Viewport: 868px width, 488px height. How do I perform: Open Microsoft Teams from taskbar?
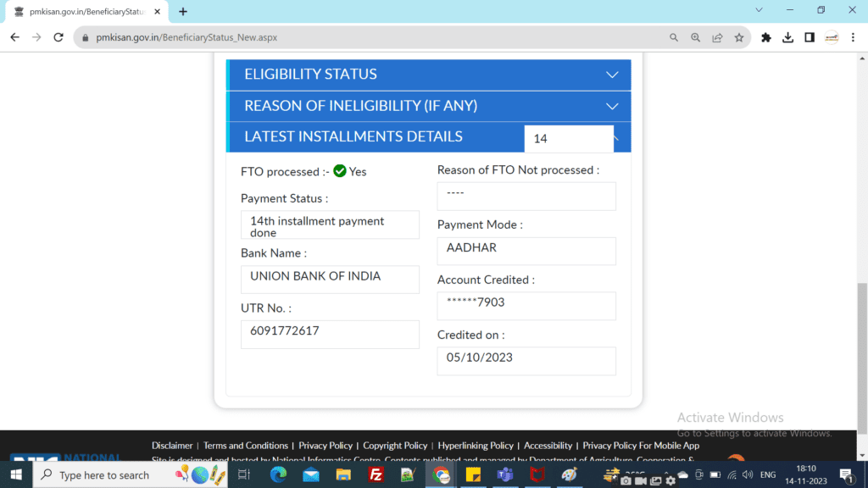505,474
